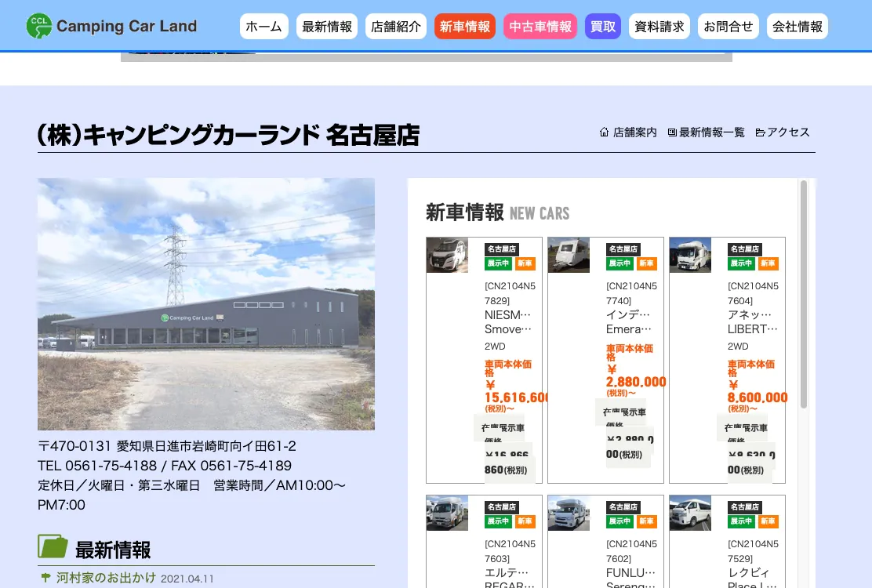Image resolution: width=872 pixels, height=588 pixels.
Task: Click the [CN2104N57829] stock number text
Action: [x=510, y=293]
